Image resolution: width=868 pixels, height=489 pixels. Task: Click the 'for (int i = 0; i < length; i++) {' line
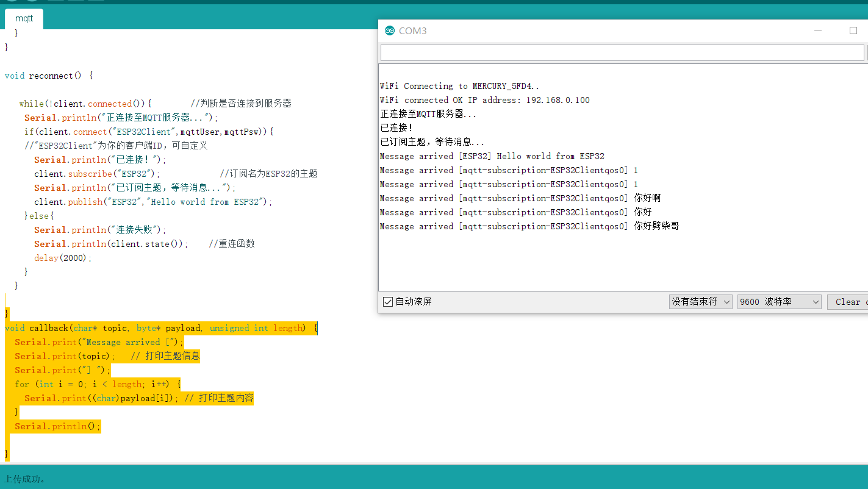pyautogui.click(x=98, y=384)
